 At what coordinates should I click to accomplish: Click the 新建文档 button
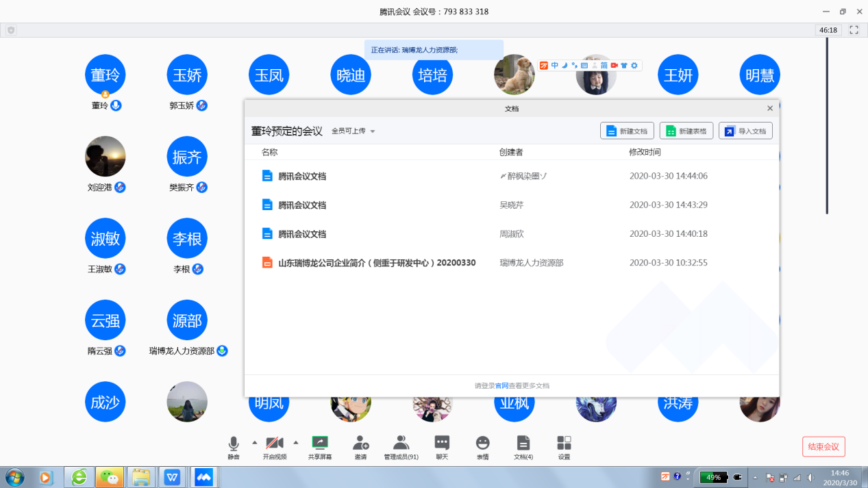pyautogui.click(x=627, y=131)
